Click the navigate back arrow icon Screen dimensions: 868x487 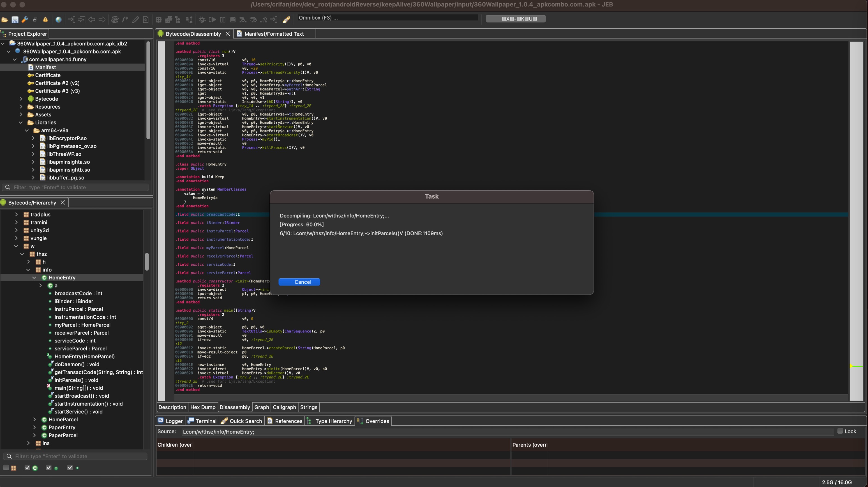(x=92, y=20)
